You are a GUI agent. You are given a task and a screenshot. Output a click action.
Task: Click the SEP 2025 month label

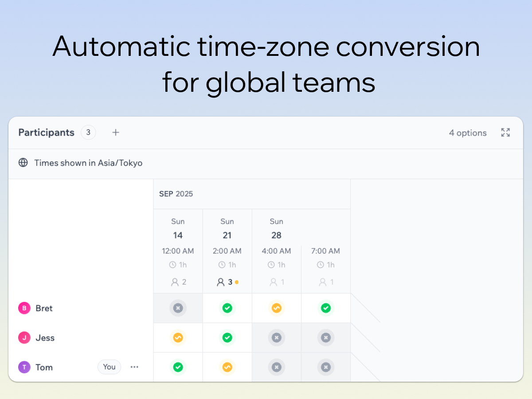point(176,194)
